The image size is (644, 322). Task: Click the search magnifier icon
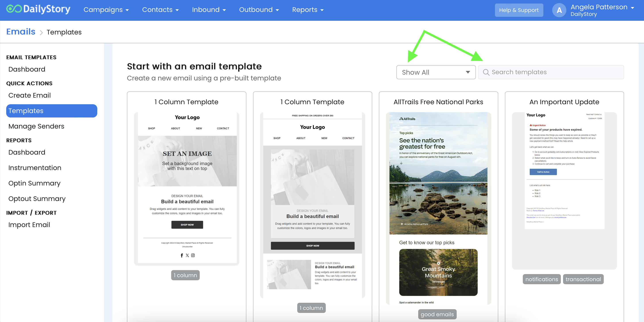pyautogui.click(x=486, y=72)
